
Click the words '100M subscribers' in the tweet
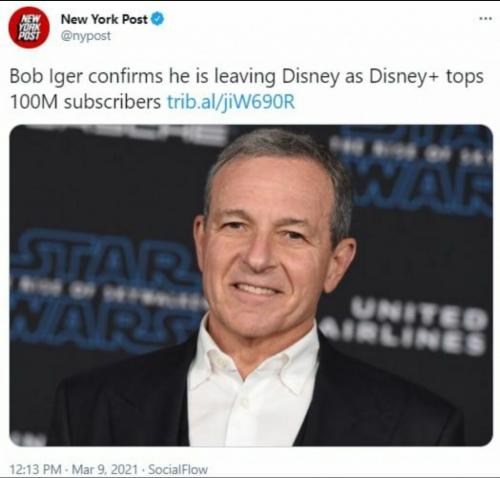point(85,102)
